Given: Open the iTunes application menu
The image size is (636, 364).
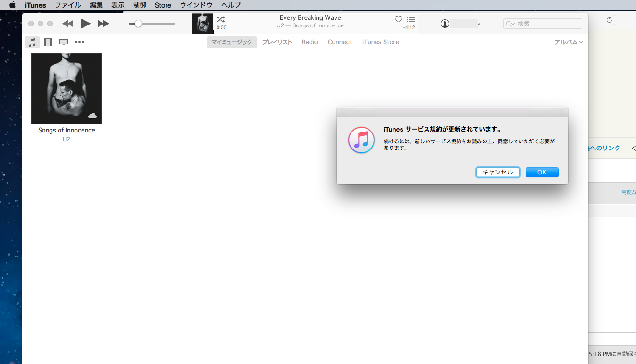Looking at the screenshot, I should 35,5.
